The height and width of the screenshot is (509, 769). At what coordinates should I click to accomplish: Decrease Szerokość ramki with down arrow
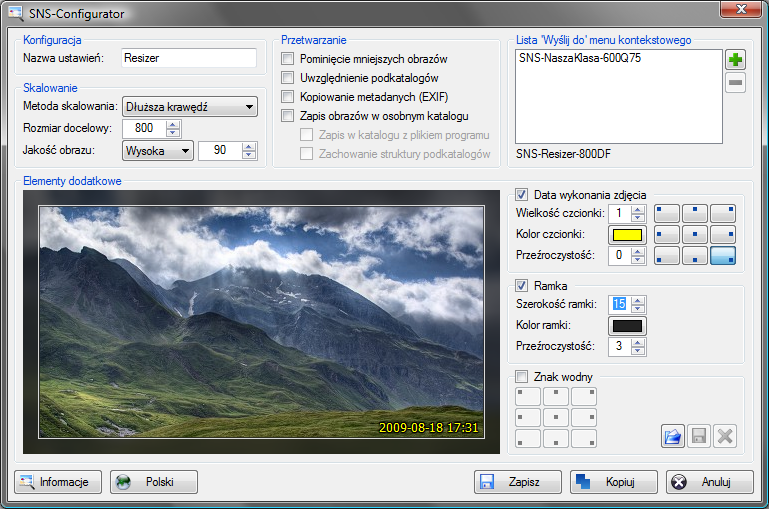click(638, 308)
